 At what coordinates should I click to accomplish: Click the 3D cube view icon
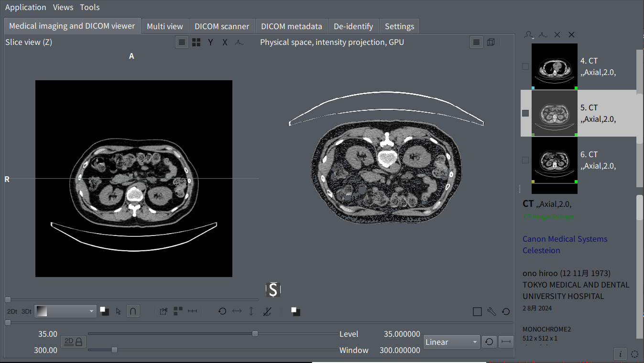pos(491,42)
